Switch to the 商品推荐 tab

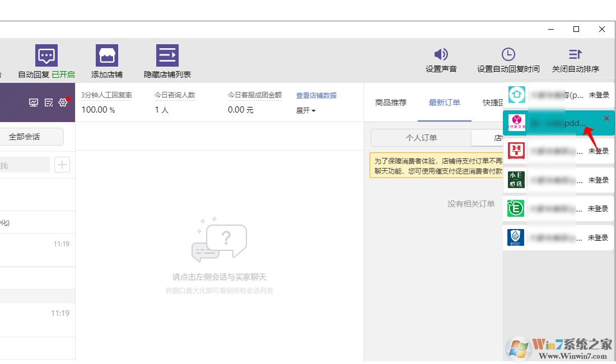click(x=390, y=102)
